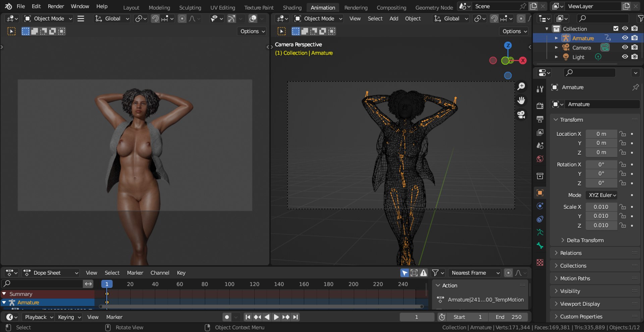Toggle the preview range clock button
Screen dimensions: 644x332
click(x=442, y=317)
